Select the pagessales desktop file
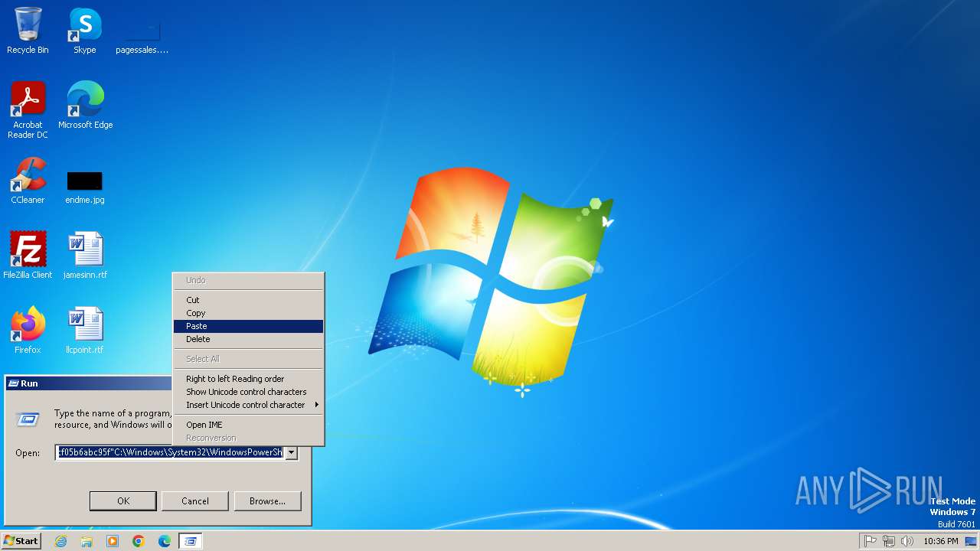The width and height of the screenshot is (980, 551). [x=142, y=37]
